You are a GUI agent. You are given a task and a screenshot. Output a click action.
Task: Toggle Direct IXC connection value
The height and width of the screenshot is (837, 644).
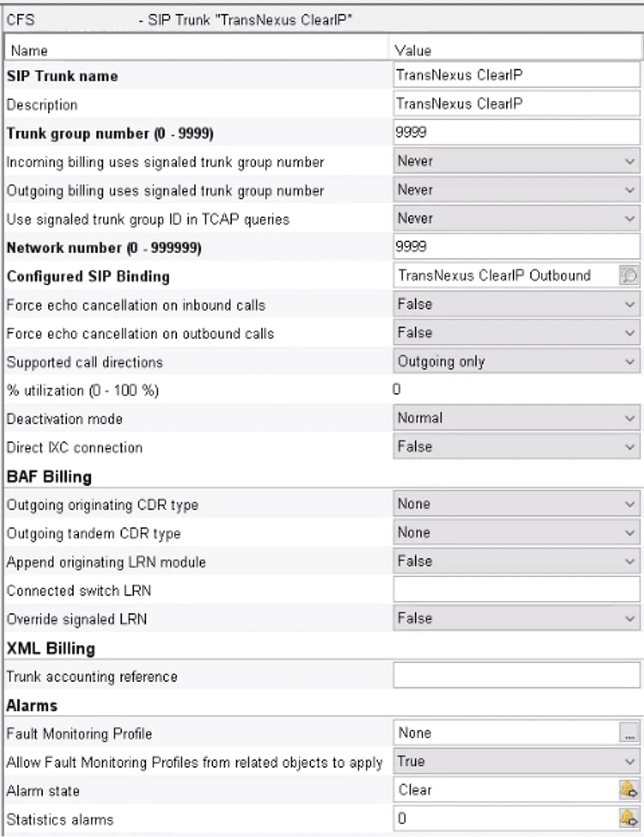tap(516, 447)
